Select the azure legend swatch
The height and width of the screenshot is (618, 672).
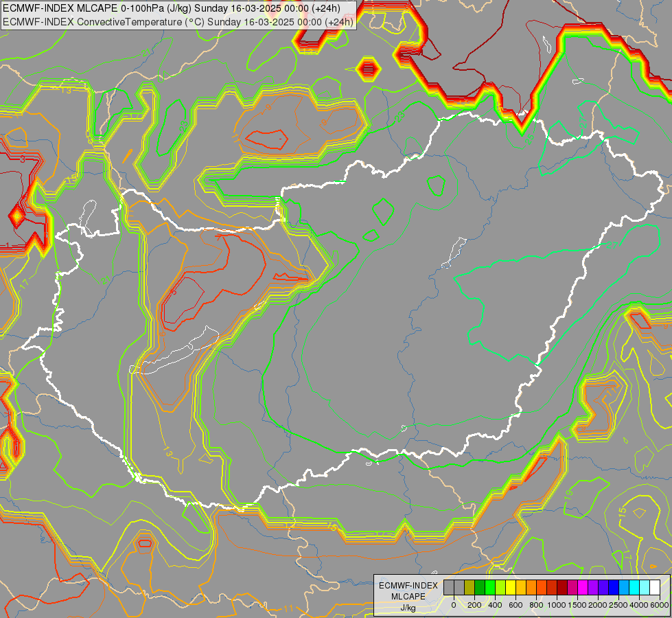(625, 587)
